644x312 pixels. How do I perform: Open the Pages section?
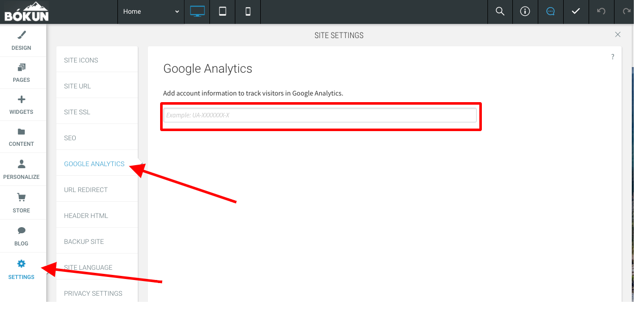point(21,73)
